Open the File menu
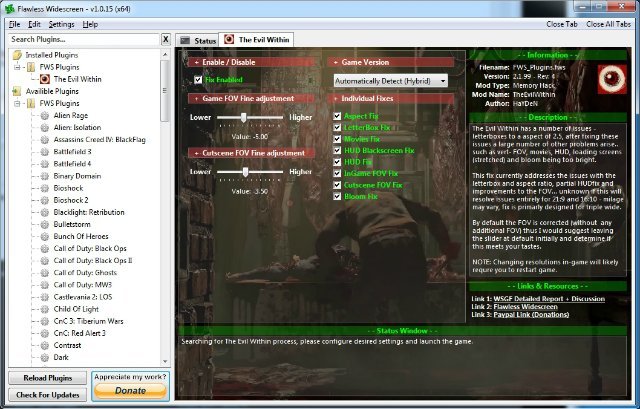Screen dimensions: 640x409 pyautogui.click(x=14, y=24)
